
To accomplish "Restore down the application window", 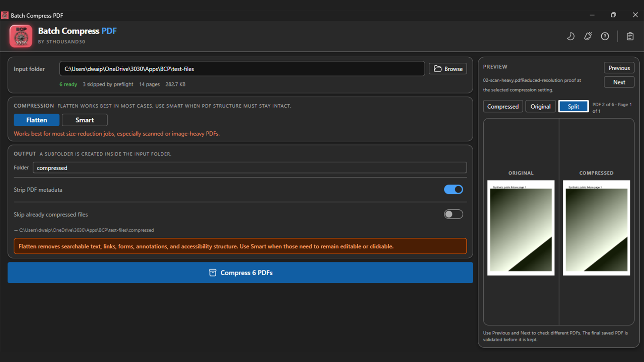I will click(613, 15).
